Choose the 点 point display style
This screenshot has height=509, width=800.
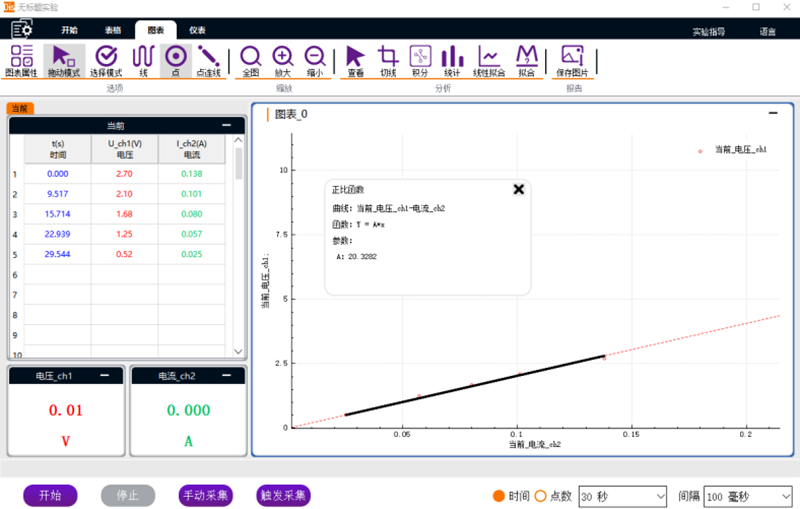(x=176, y=61)
